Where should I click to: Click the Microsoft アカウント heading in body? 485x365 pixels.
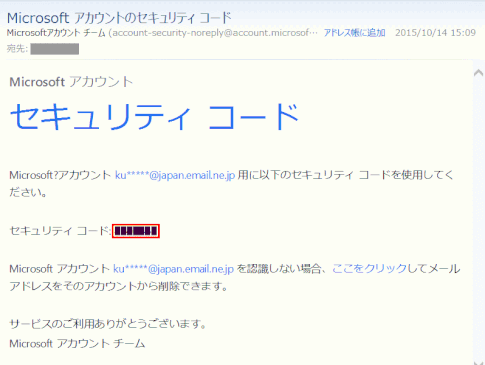tap(71, 82)
